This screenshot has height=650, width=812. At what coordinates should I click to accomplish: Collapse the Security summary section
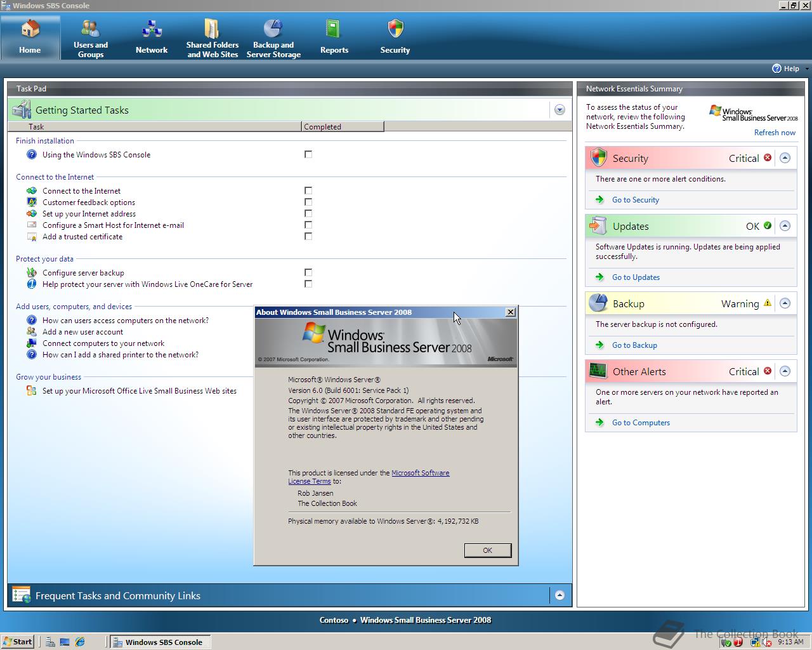pos(785,157)
